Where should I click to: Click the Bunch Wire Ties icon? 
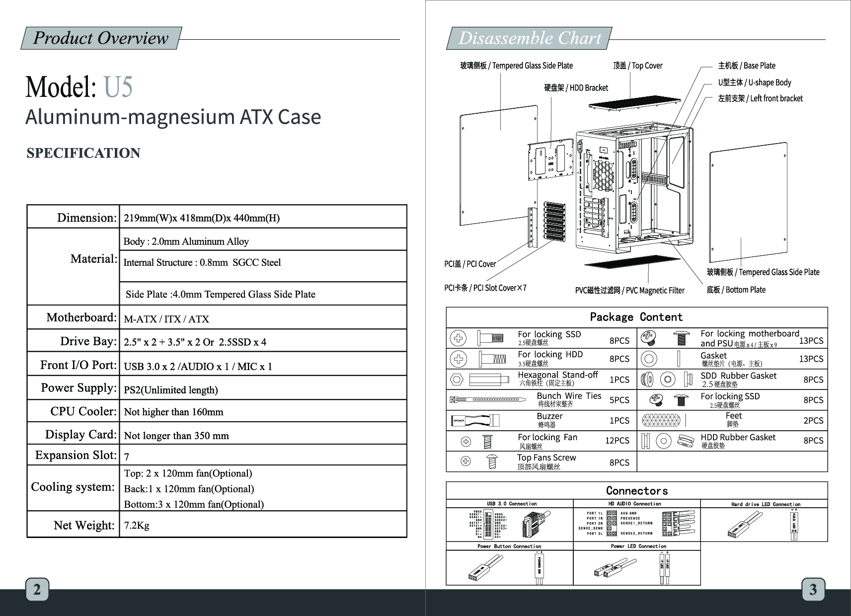tap(487, 399)
